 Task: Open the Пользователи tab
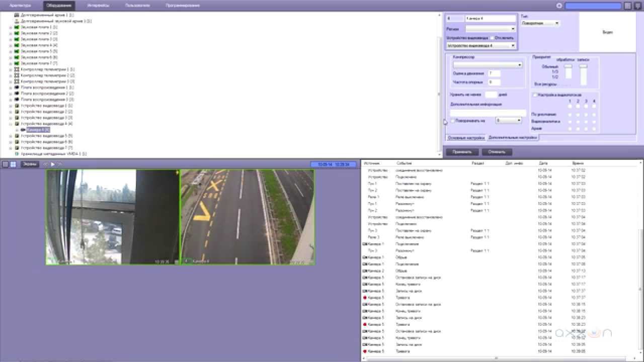tap(137, 6)
